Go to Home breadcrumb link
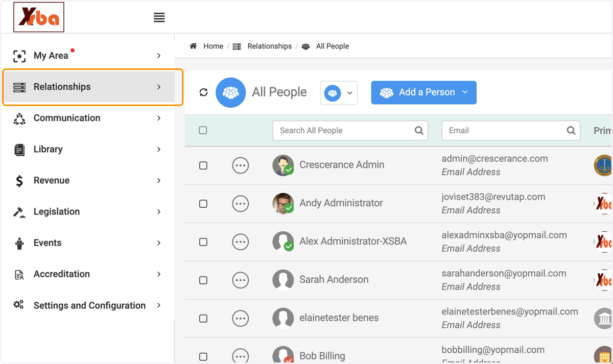 click(213, 46)
